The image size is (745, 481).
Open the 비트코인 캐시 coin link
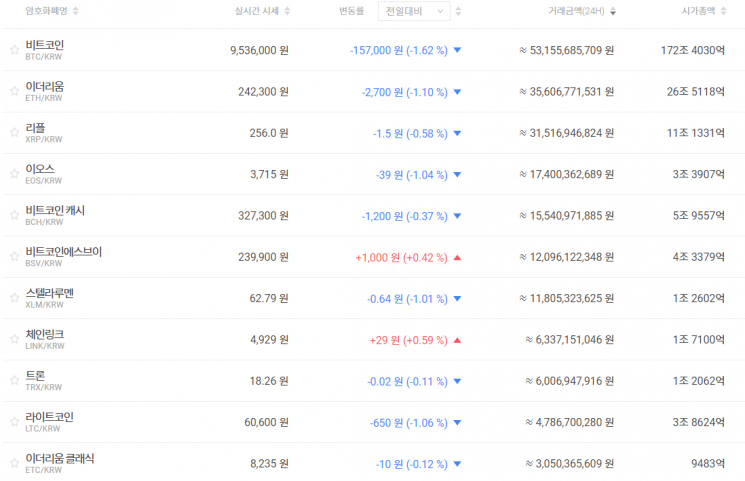(x=55, y=211)
